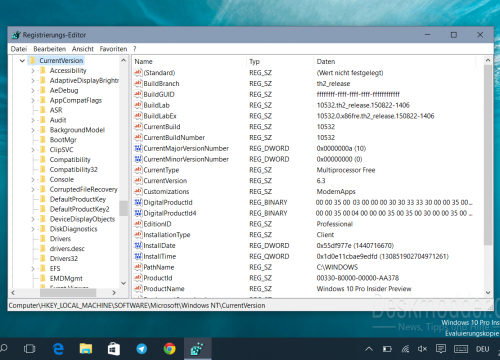Click the Accessibility folder icon
500x360 pixels.
[x=43, y=70]
